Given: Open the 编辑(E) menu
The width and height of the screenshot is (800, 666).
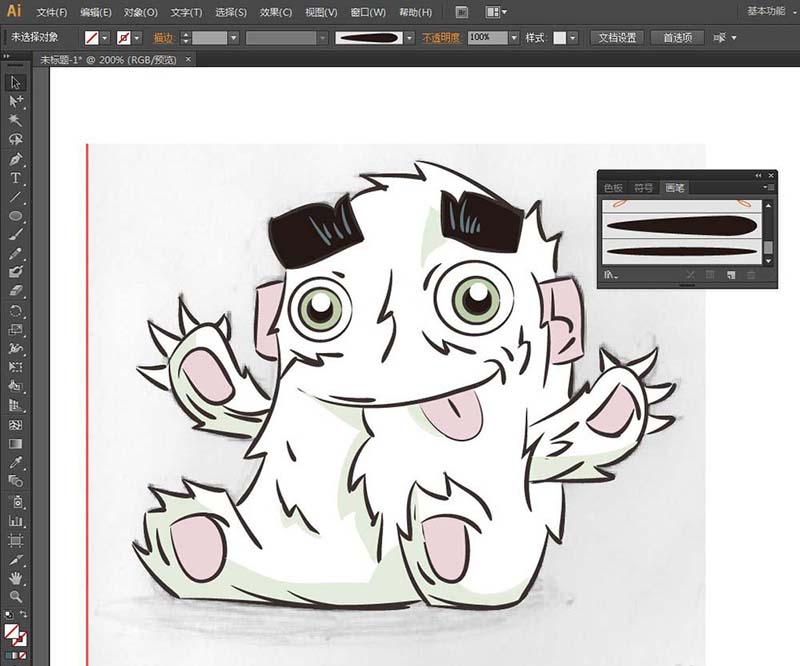Looking at the screenshot, I should click(x=96, y=12).
